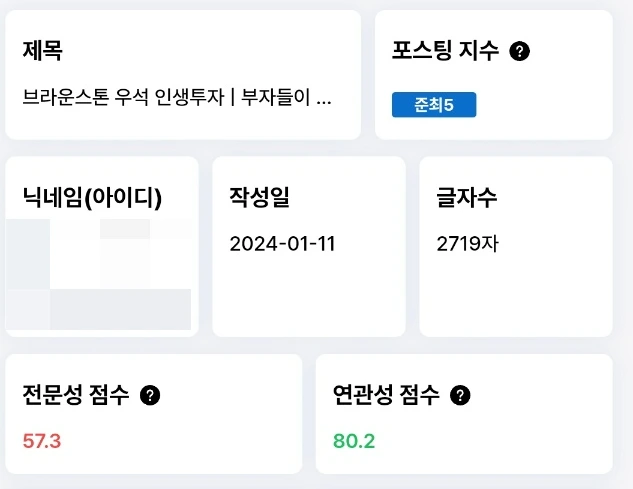
Task: Click the 작성일 heading
Action: (x=260, y=197)
